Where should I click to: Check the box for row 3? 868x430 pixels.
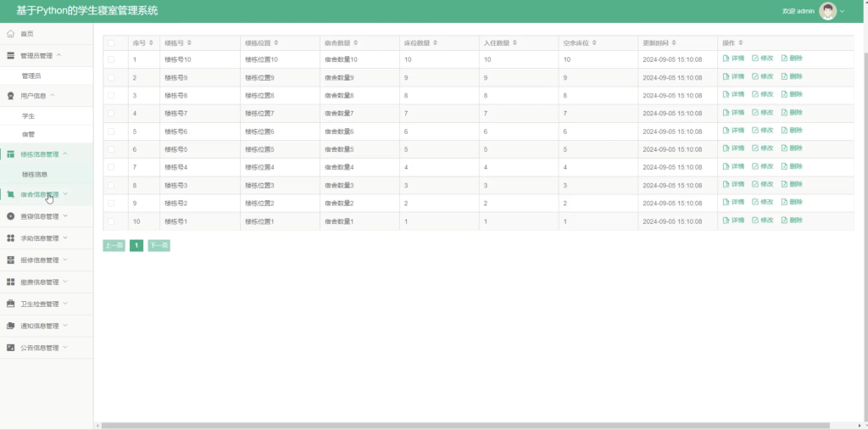tap(111, 95)
